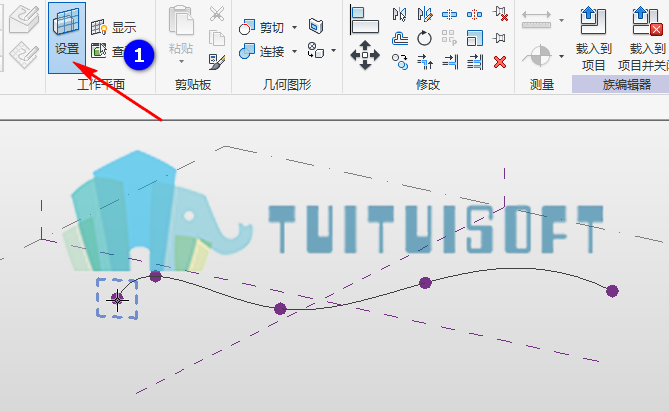
Task: Click the scissors cut-to-clipboard icon
Action: tap(217, 14)
